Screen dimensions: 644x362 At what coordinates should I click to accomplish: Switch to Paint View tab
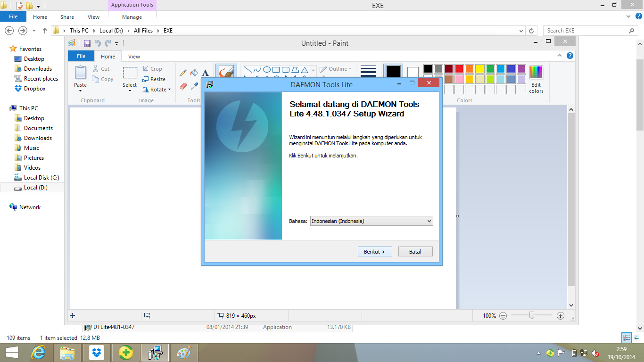point(134,57)
